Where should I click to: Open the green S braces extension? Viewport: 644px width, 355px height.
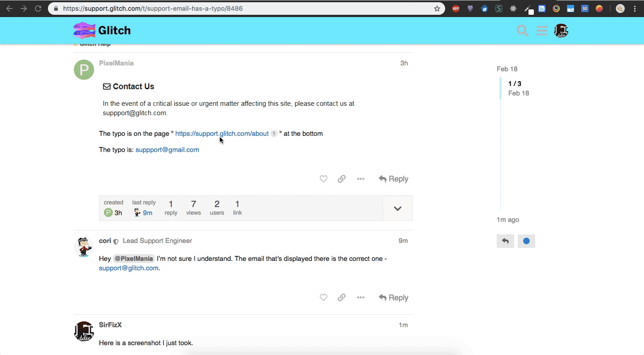498,9
